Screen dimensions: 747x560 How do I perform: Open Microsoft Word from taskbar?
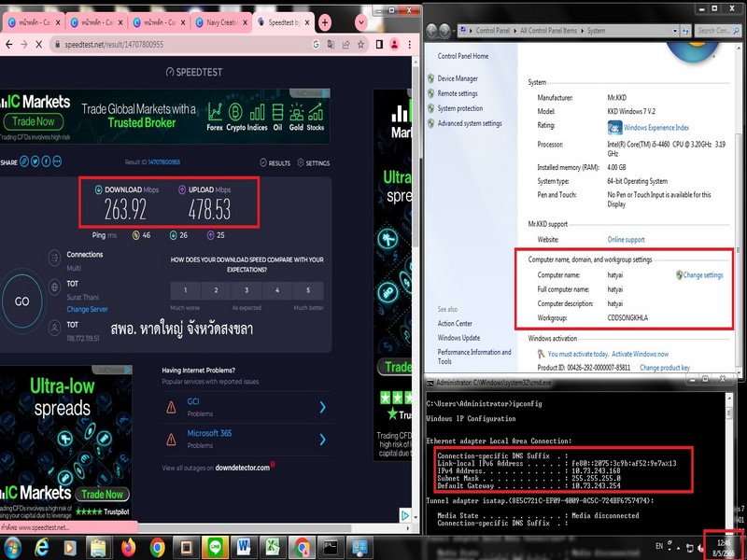[244, 548]
